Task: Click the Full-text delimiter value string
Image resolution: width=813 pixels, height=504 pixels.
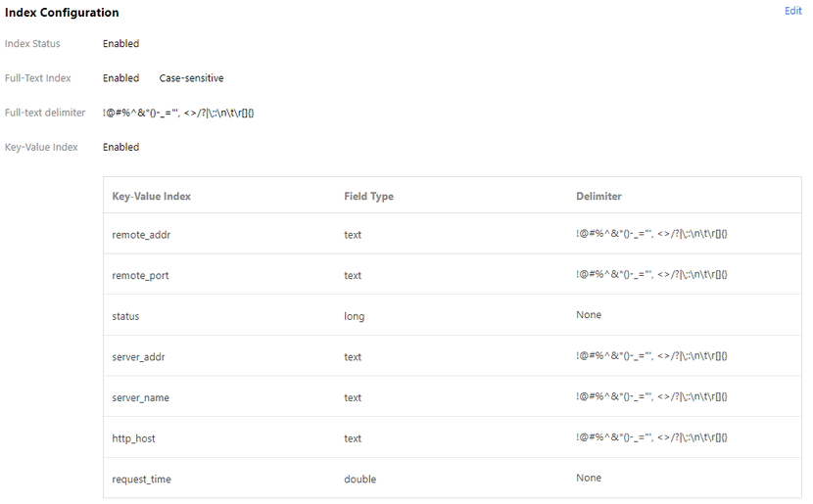Action: [x=178, y=113]
